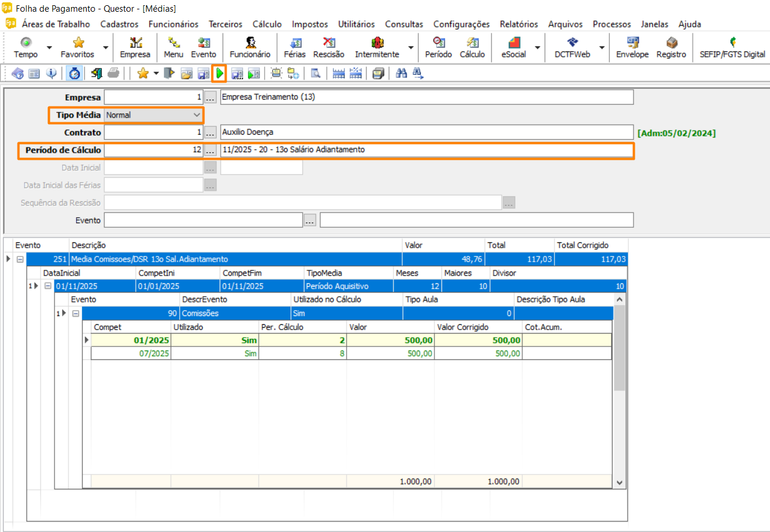Open the Relatórios menu
Image resolution: width=770 pixels, height=532 pixels.
[x=518, y=24]
